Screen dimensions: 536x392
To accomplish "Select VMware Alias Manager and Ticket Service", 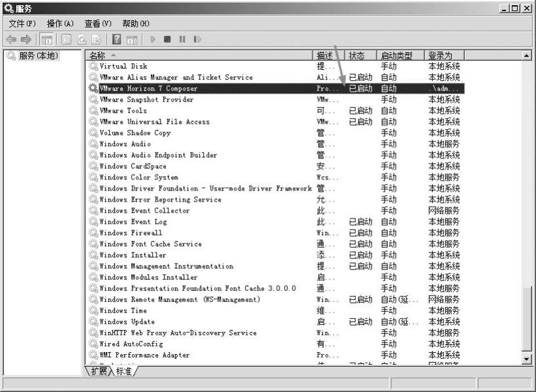I will [275, 77].
